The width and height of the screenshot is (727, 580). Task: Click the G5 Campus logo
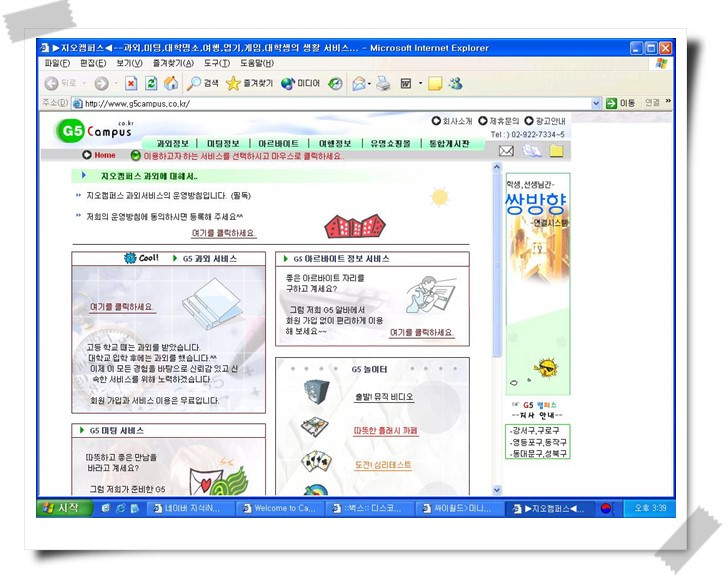tap(94, 131)
